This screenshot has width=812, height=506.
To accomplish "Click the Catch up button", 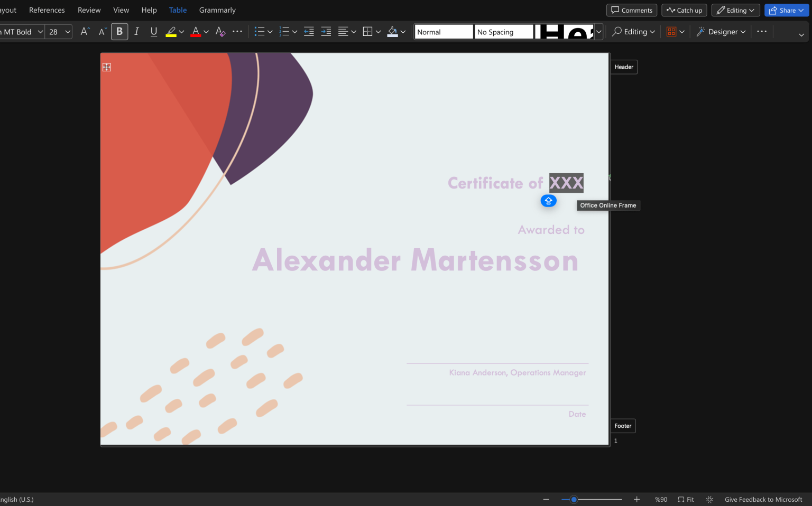I will pyautogui.click(x=684, y=10).
